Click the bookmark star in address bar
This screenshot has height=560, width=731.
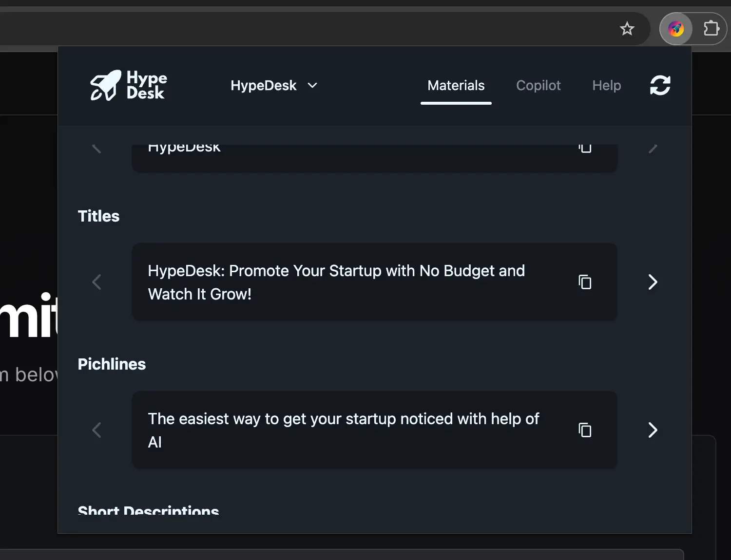pyautogui.click(x=627, y=29)
